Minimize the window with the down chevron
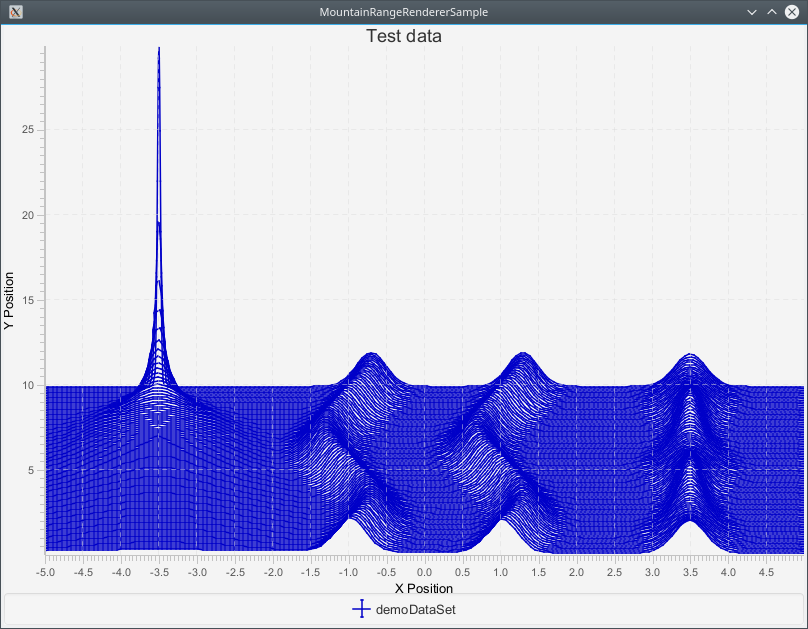This screenshot has height=629, width=808. point(752,12)
